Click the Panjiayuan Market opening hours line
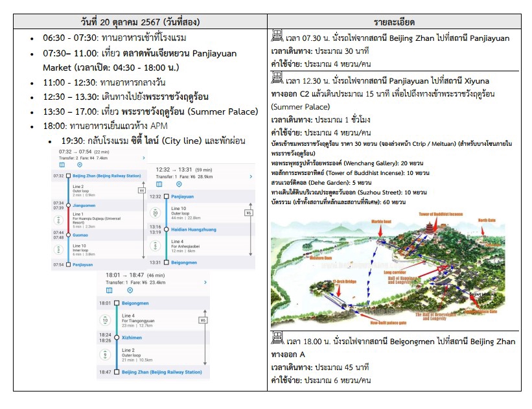Screen dimensions: 532x409 (x=111, y=67)
